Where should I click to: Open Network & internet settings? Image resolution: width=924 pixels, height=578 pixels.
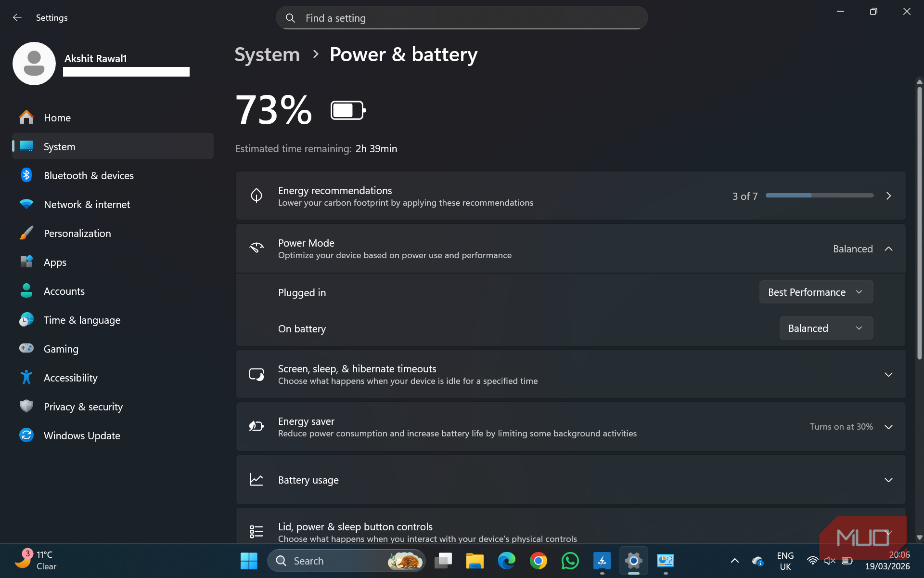(113, 204)
